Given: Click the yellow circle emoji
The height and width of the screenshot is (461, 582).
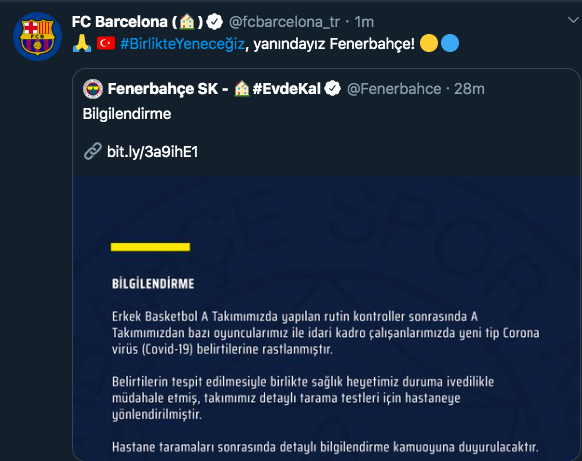Looking at the screenshot, I should coord(429,43).
